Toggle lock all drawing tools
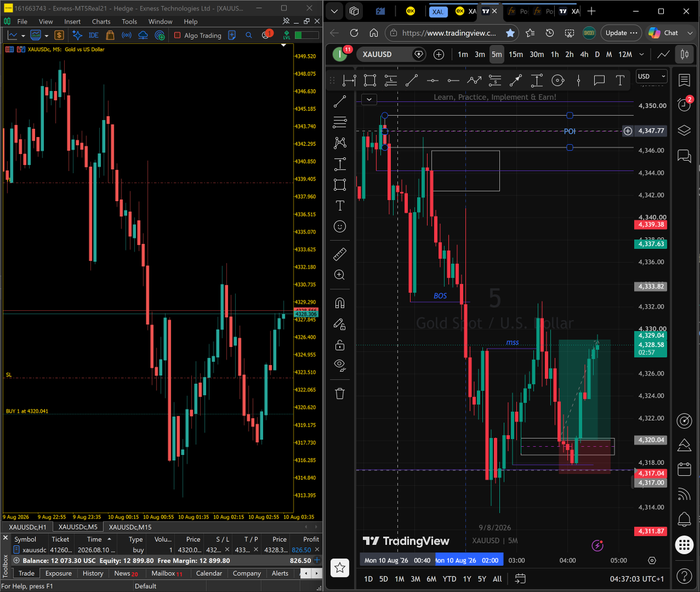The height and width of the screenshot is (592, 700). tap(340, 345)
